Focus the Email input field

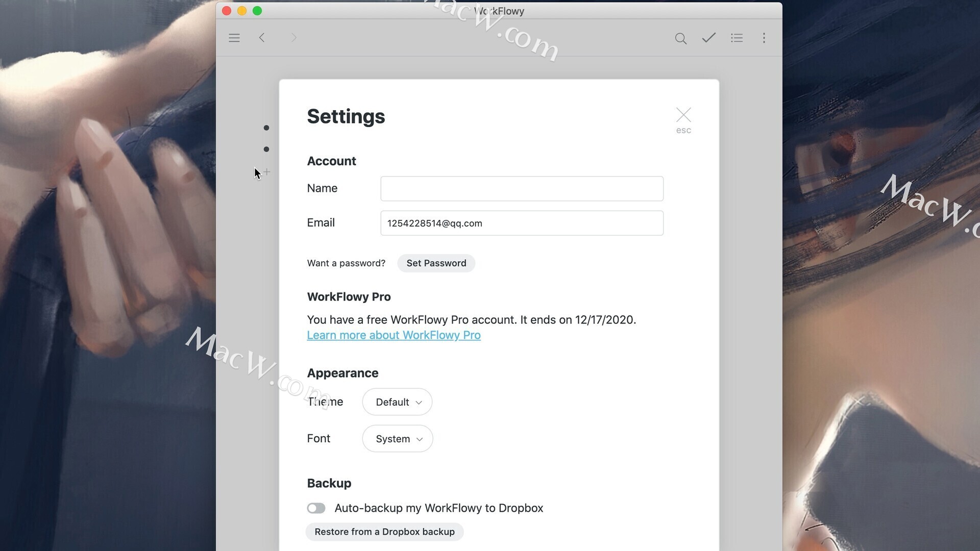coord(522,223)
